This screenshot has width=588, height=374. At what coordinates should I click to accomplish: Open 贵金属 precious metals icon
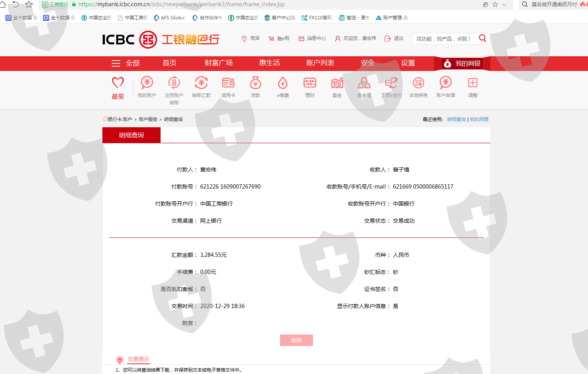pos(364,83)
